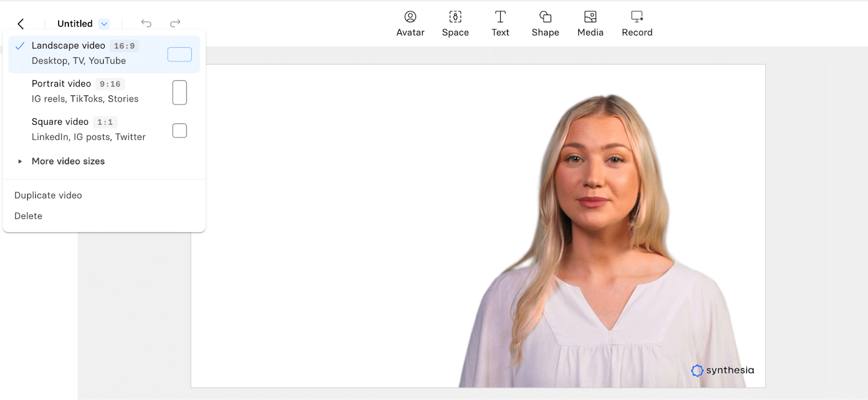Go back with the left chevron
Image resolution: width=868 pixels, height=400 pixels.
coord(21,24)
